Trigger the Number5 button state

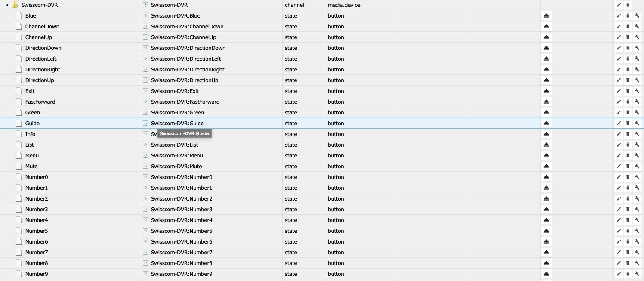(x=546, y=231)
